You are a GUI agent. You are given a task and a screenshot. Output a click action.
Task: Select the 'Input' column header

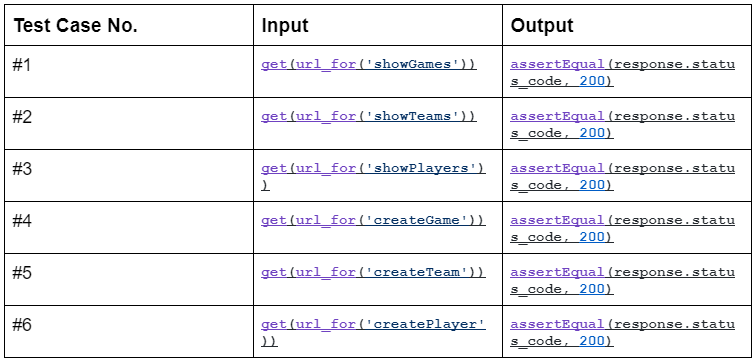378,25
